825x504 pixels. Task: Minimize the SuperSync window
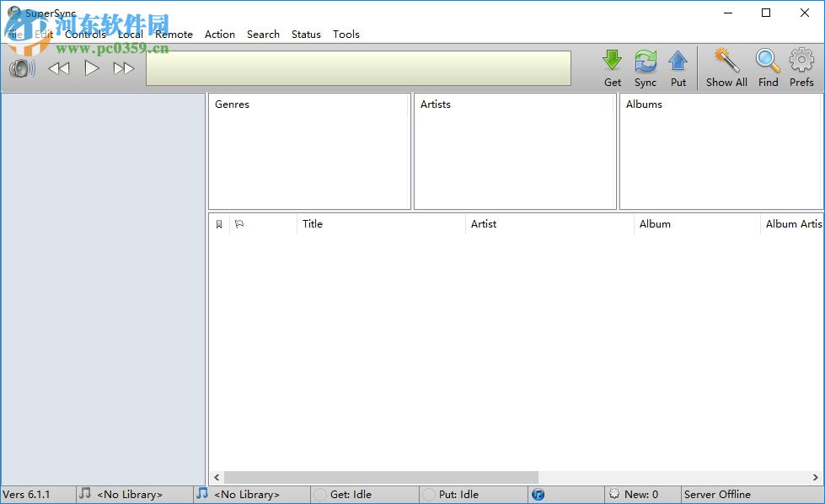728,13
